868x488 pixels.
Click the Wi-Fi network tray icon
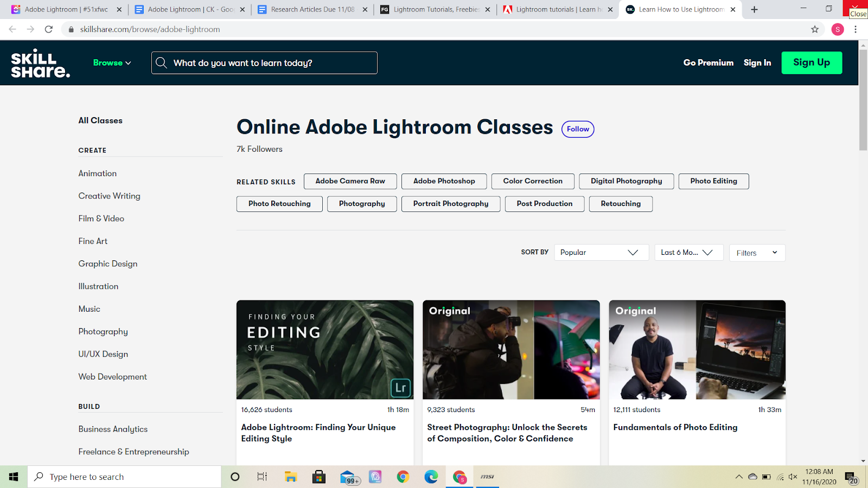(780, 477)
